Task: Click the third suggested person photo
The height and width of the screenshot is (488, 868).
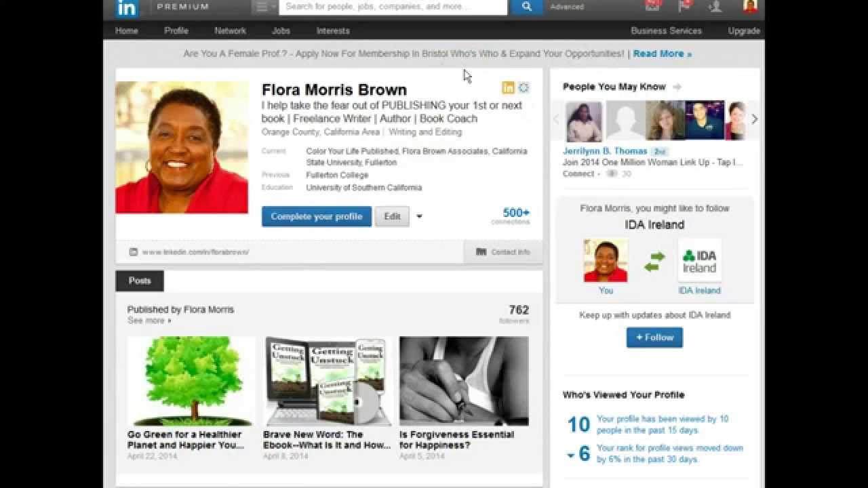Action: point(665,121)
